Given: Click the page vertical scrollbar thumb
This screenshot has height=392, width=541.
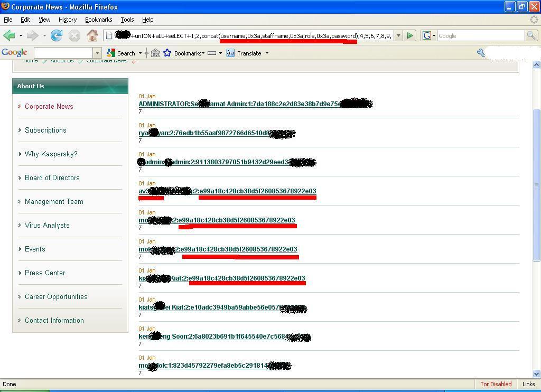Looking at the screenshot, I should tap(536, 184).
